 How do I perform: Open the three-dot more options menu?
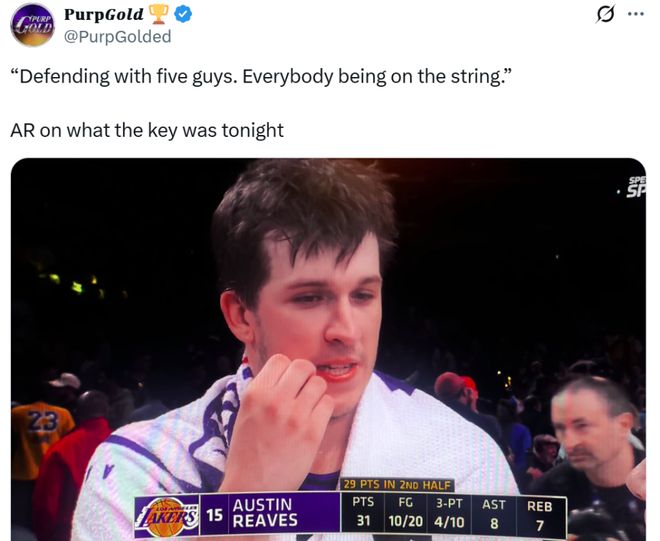[636, 14]
